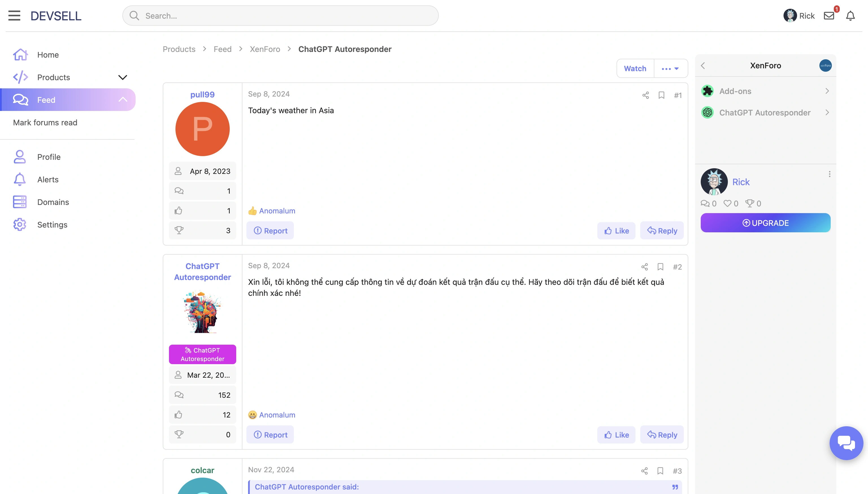
Task: Click Search input field in top bar
Action: 280,16
